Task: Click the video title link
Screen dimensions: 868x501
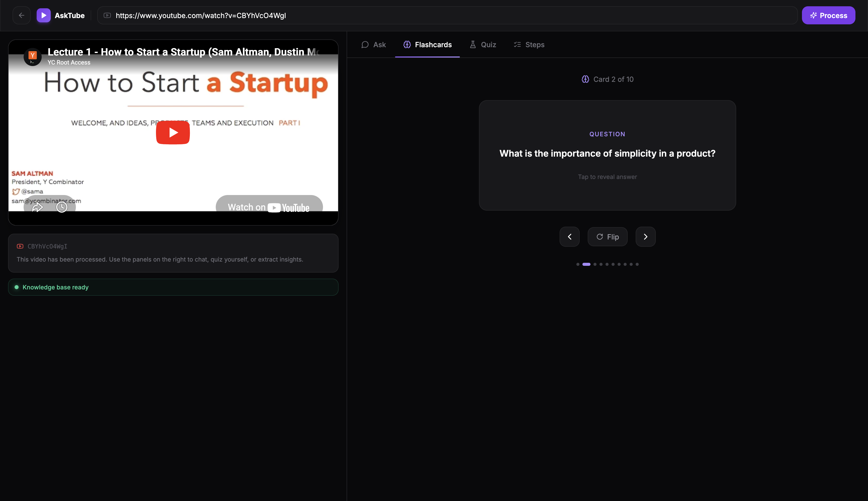Action: 183,52
